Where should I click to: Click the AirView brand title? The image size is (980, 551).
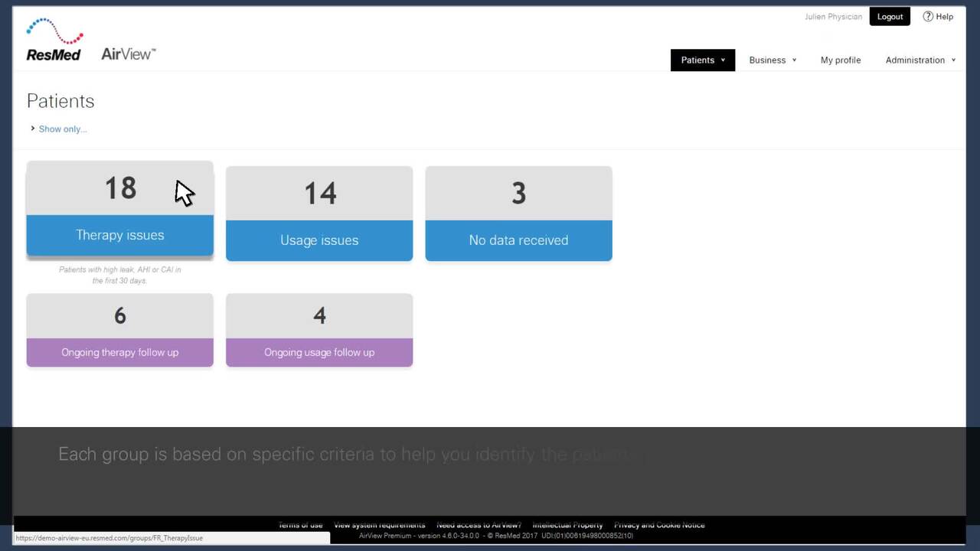tap(129, 54)
